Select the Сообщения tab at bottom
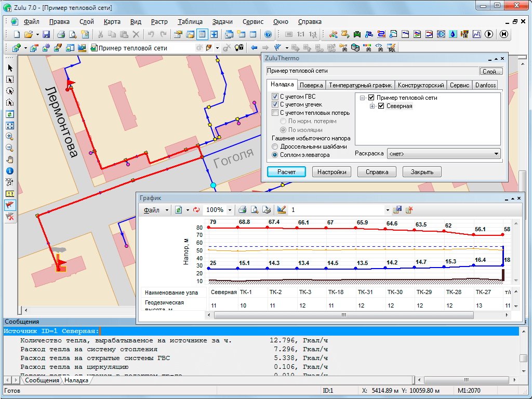 (x=42, y=380)
